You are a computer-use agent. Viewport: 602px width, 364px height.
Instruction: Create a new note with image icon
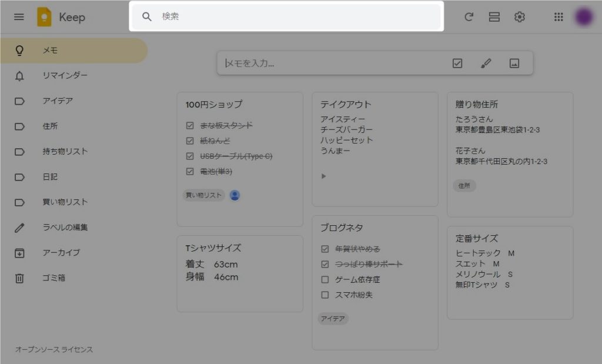pos(514,64)
